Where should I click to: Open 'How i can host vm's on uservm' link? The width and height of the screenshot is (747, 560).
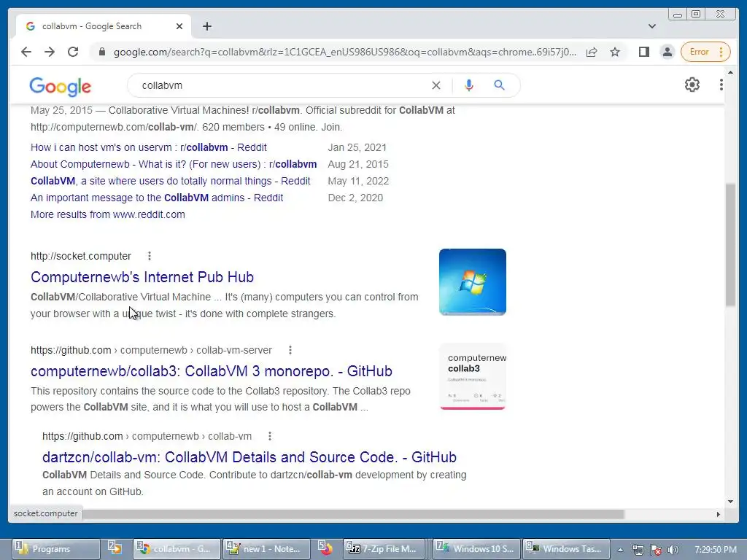(149, 147)
